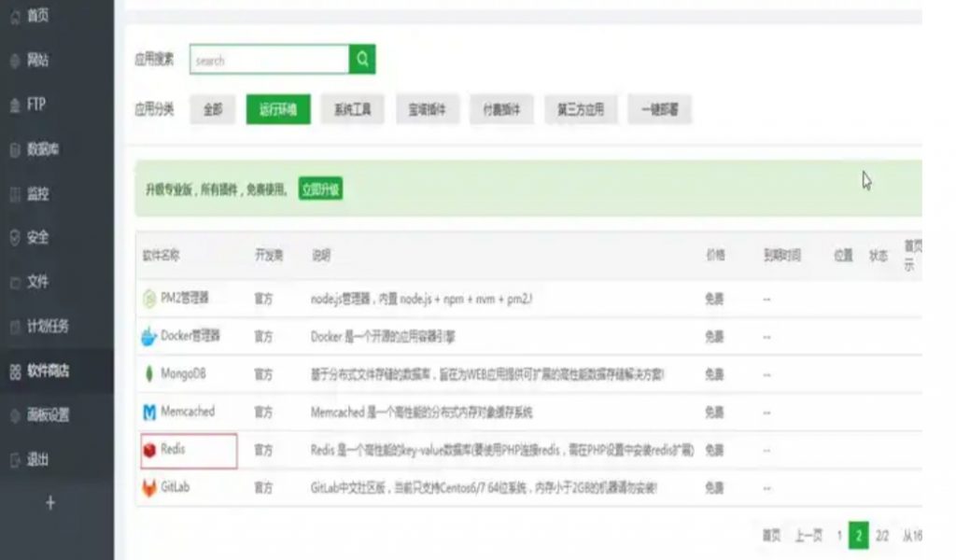This screenshot has height=560, width=956.
Task: Click the Docker管理器 software name
Action: [190, 336]
